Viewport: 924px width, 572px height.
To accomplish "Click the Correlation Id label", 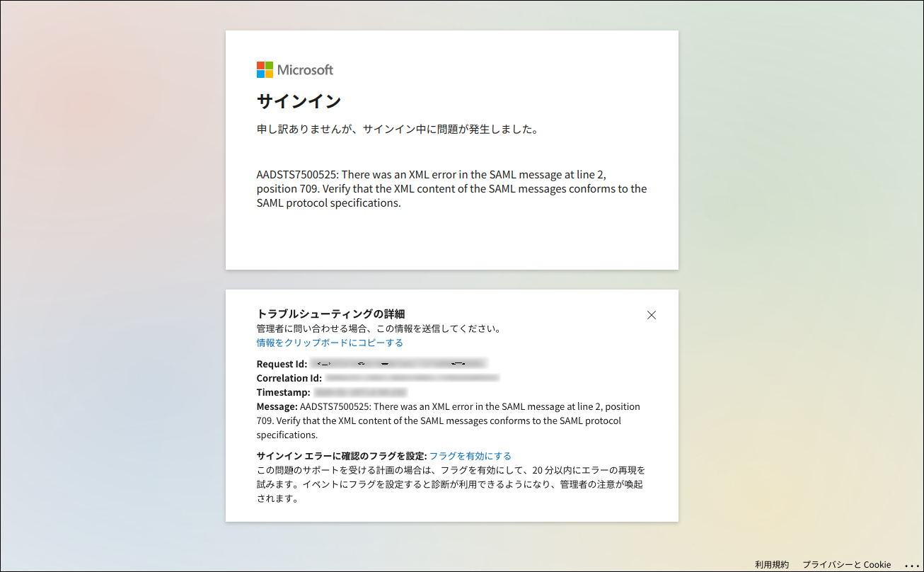I will point(289,378).
